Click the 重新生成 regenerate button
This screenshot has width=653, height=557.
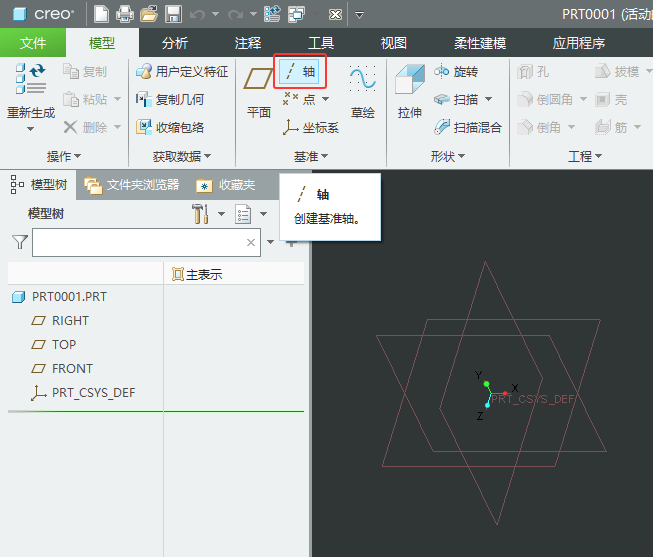31,91
